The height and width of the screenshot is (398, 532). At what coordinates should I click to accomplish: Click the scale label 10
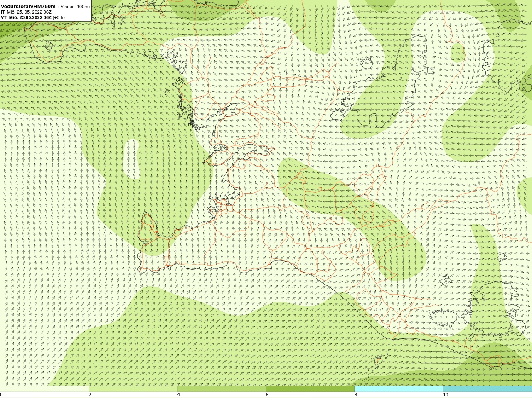446,395
